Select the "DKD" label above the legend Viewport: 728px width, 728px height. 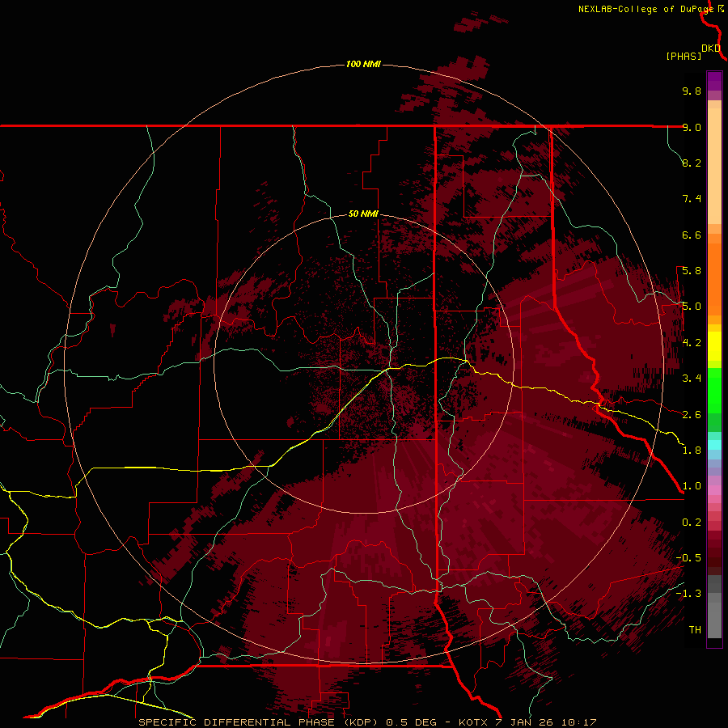[x=711, y=49]
